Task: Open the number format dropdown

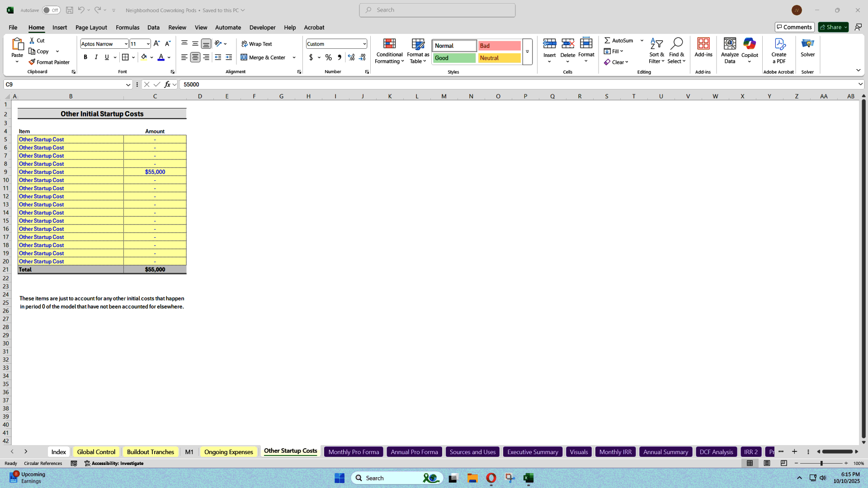Action: click(x=364, y=44)
